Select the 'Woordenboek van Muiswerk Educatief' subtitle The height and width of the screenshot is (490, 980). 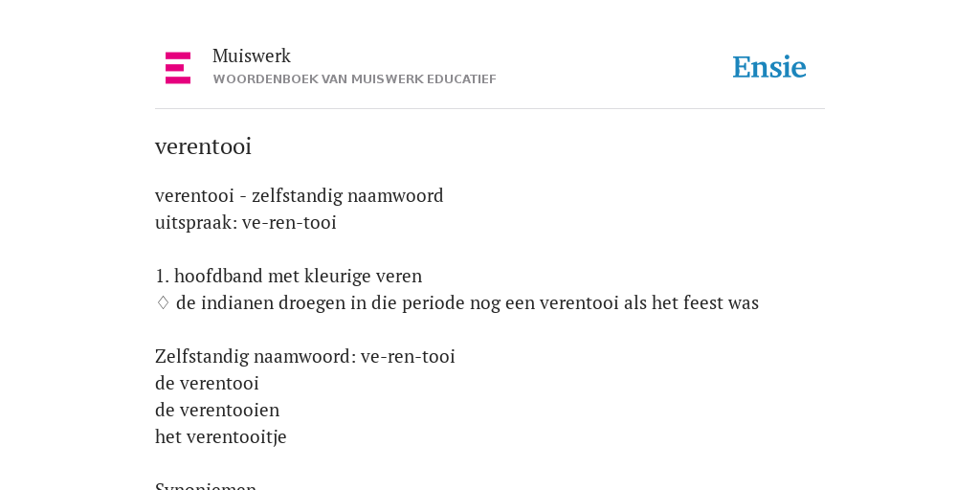[354, 79]
